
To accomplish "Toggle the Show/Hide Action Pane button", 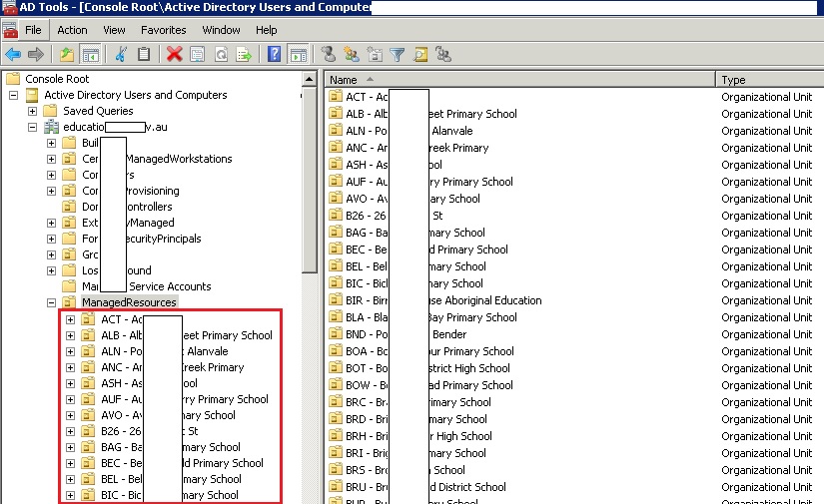I will pos(298,54).
